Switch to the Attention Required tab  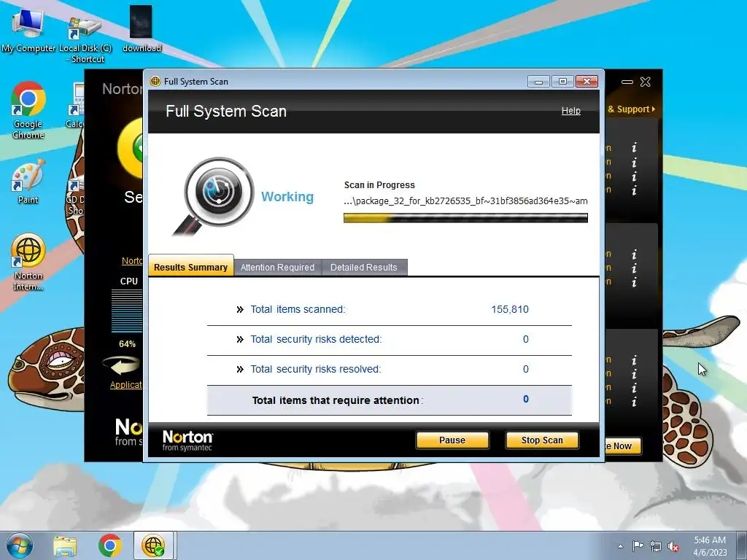pos(277,267)
